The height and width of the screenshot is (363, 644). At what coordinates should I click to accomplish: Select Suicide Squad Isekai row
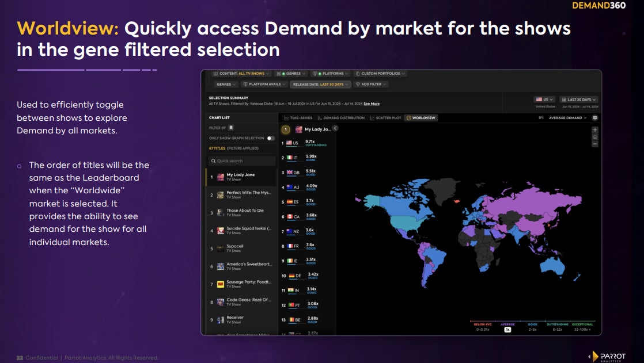point(241,231)
